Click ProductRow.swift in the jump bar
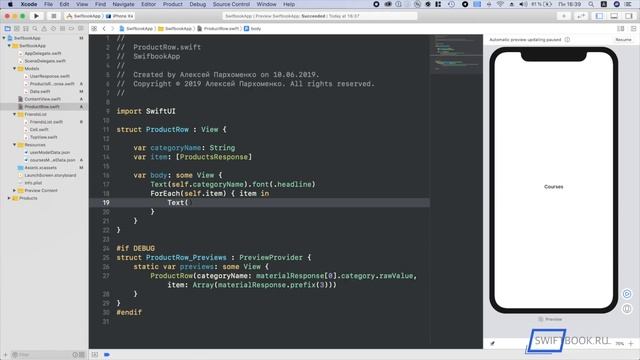This screenshot has height=360, width=640. pyautogui.click(x=218, y=29)
